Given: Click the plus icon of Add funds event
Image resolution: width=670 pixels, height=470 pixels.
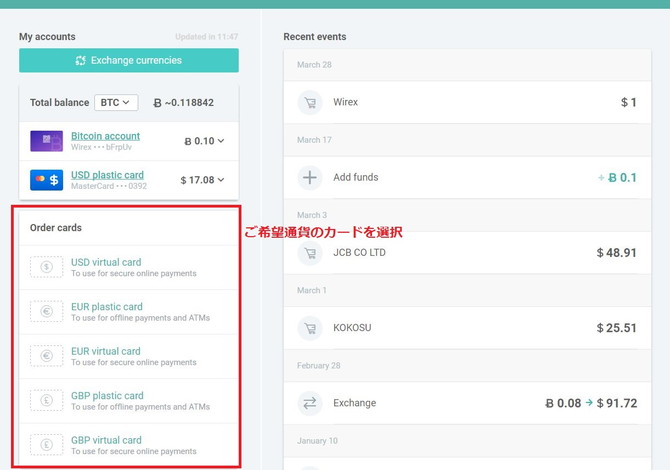Looking at the screenshot, I should coord(310,177).
